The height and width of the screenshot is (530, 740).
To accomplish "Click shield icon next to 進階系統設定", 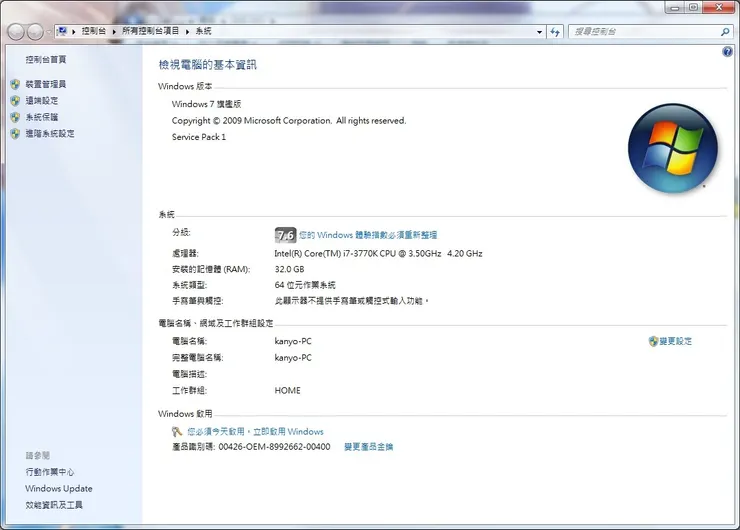I will point(15,134).
